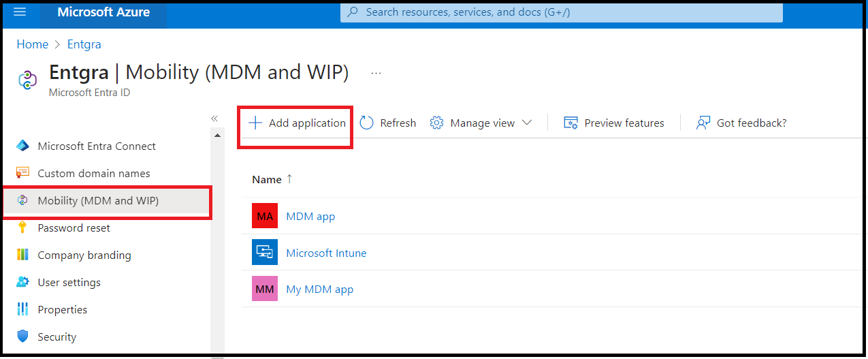Sort by Name column header

[x=267, y=180]
